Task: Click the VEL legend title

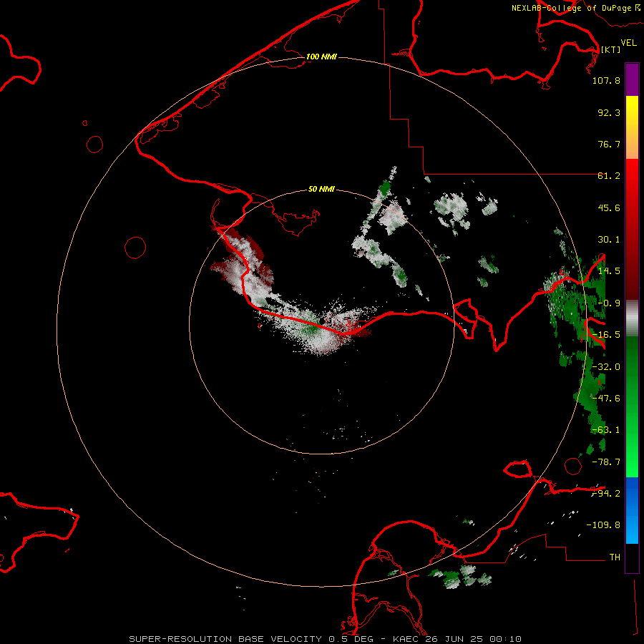Action: pos(628,43)
